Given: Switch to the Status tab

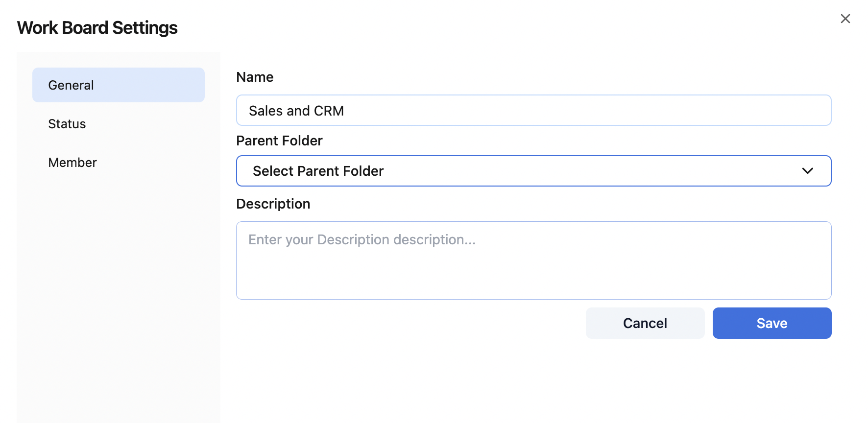Looking at the screenshot, I should (67, 124).
